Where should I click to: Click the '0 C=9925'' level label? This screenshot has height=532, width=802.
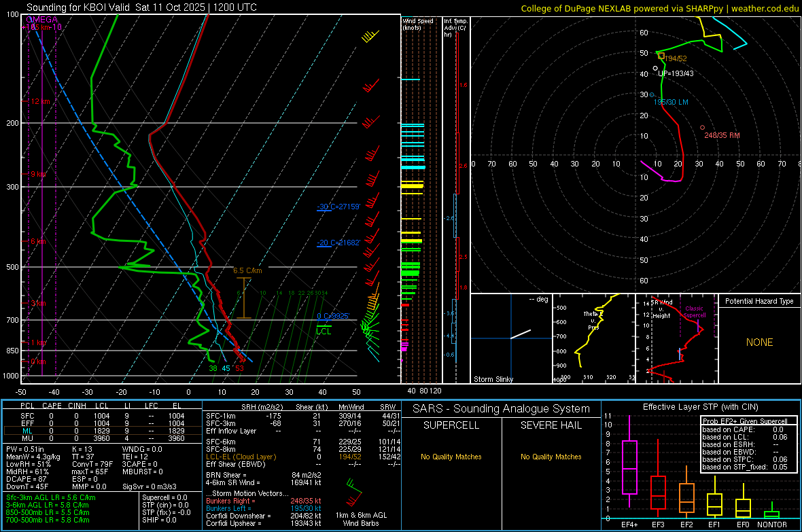tap(333, 316)
